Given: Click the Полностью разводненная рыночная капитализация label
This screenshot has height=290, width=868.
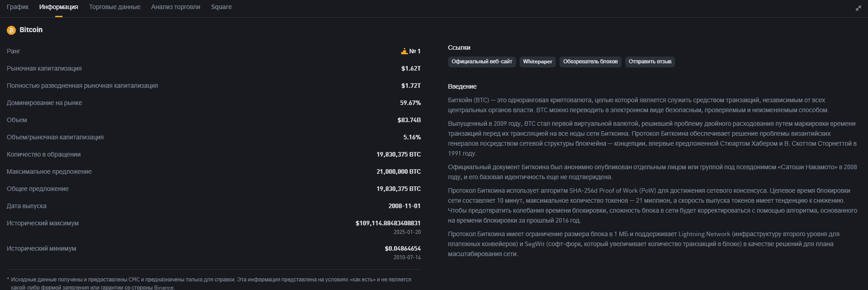Looking at the screenshot, I should click(x=82, y=86).
